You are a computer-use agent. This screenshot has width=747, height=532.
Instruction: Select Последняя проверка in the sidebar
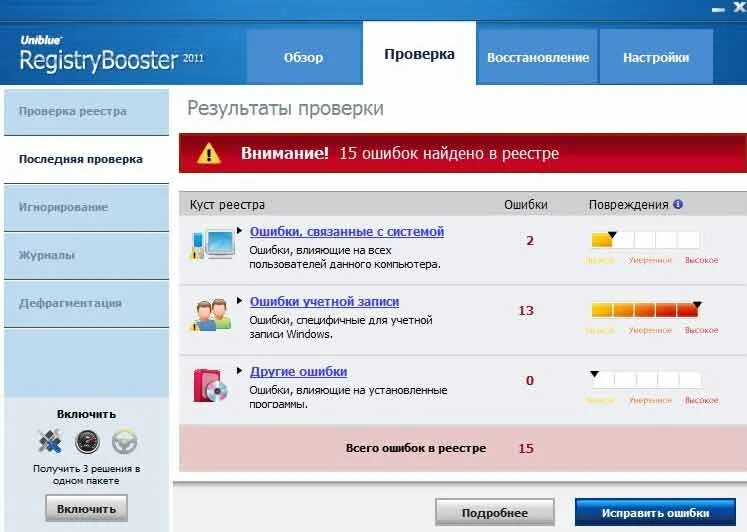[86, 159]
